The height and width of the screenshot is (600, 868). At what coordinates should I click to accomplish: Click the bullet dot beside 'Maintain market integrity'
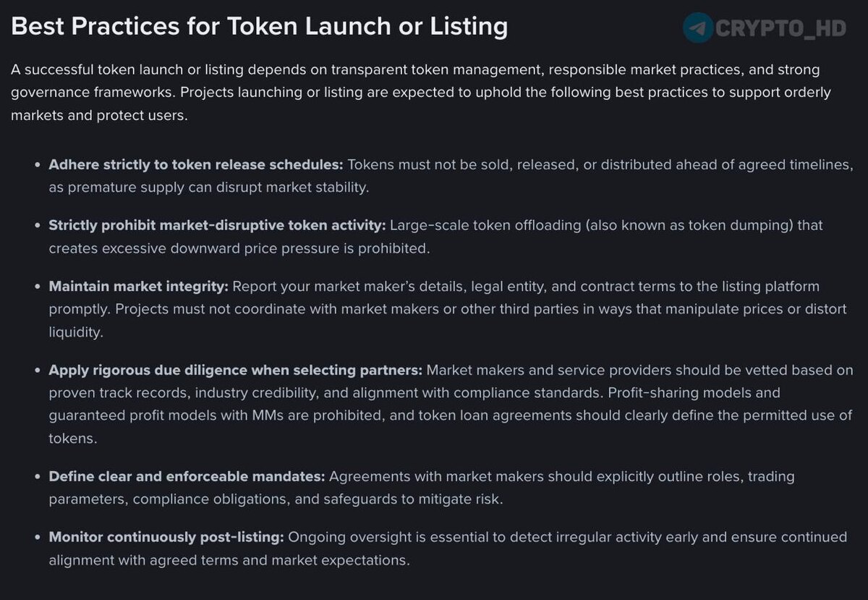point(38,287)
